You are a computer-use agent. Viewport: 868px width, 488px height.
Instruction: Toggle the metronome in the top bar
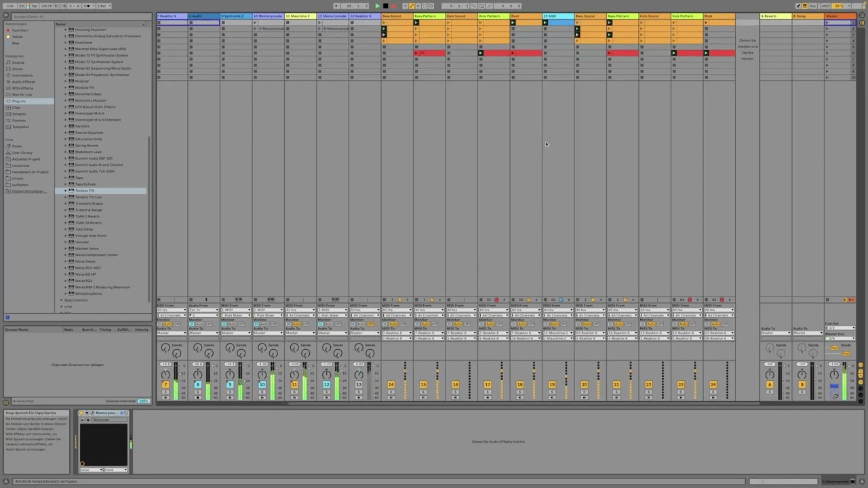[x=88, y=6]
